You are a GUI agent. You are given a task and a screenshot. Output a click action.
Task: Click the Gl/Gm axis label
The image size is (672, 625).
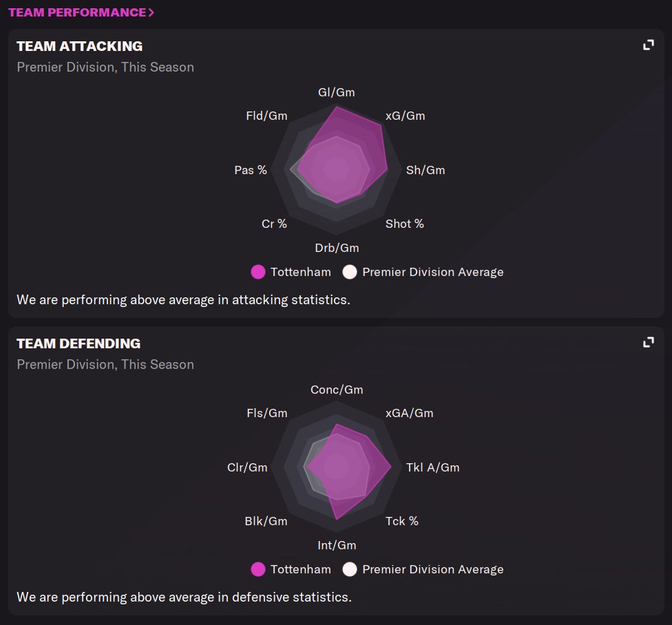click(x=337, y=92)
